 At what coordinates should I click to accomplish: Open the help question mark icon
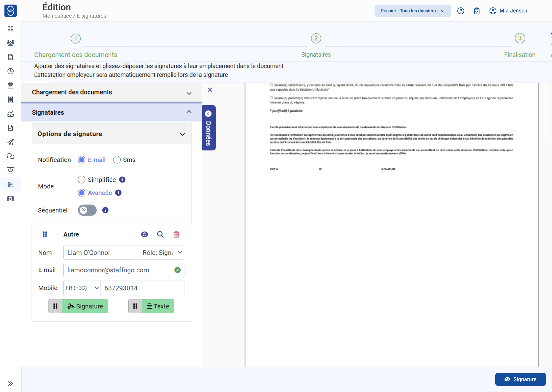tap(461, 11)
